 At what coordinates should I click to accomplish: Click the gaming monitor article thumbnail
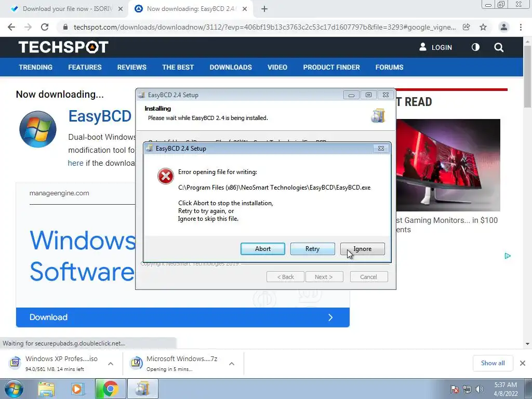[x=448, y=165]
